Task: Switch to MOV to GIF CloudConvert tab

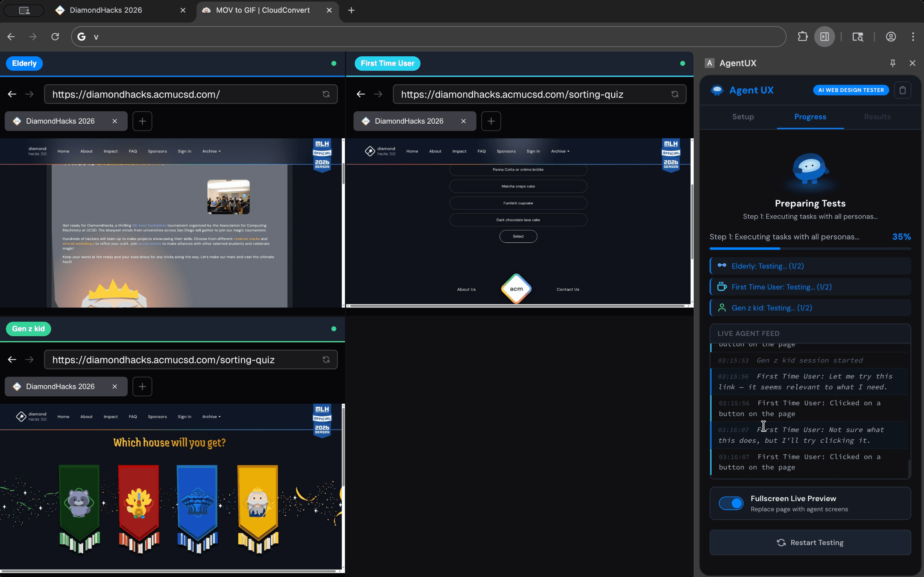Action: click(x=263, y=10)
